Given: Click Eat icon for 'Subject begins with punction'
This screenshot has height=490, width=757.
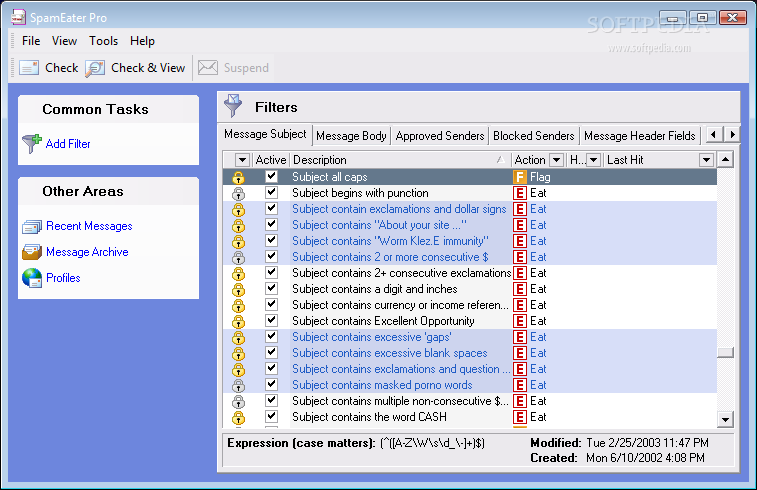Looking at the screenshot, I should click(519, 193).
